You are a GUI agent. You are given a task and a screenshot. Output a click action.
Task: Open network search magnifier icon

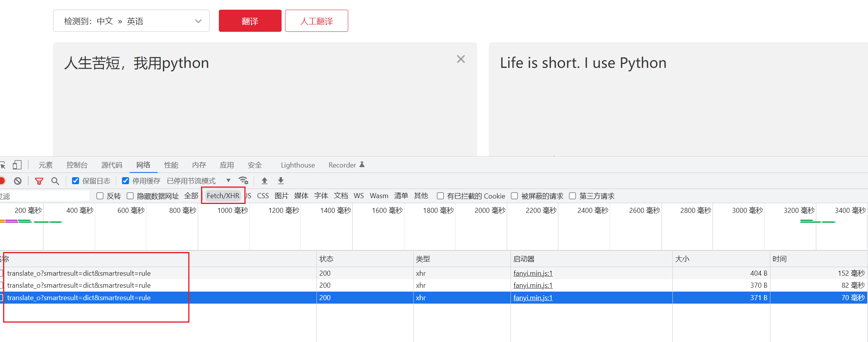tap(55, 181)
